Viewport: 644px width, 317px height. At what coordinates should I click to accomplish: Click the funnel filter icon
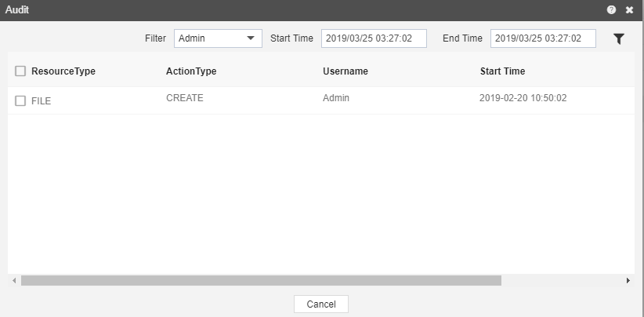(619, 38)
